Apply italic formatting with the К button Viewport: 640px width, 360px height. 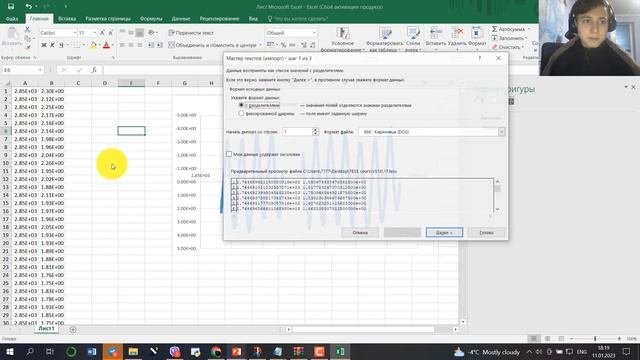53,45
